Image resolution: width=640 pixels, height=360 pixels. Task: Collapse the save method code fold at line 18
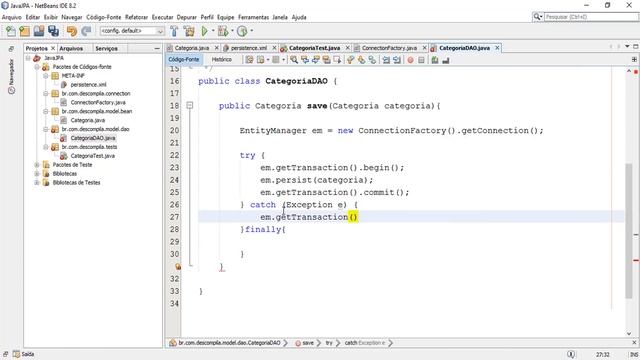coord(189,105)
